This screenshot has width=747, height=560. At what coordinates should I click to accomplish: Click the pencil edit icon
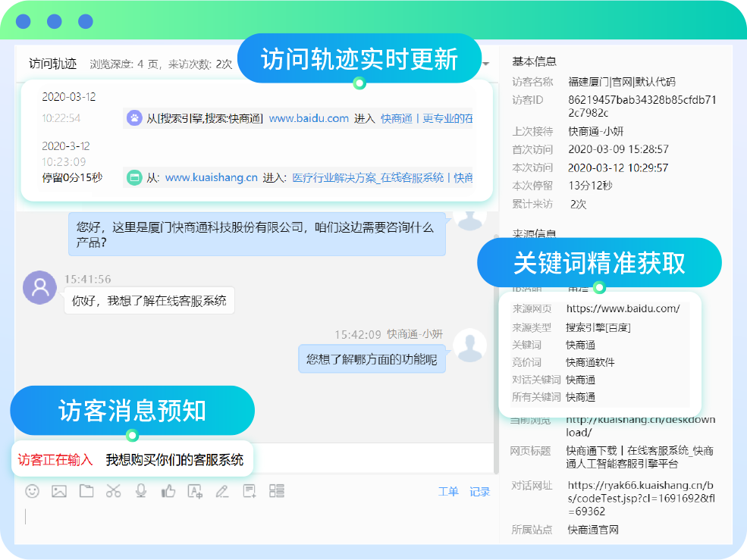[x=222, y=491]
